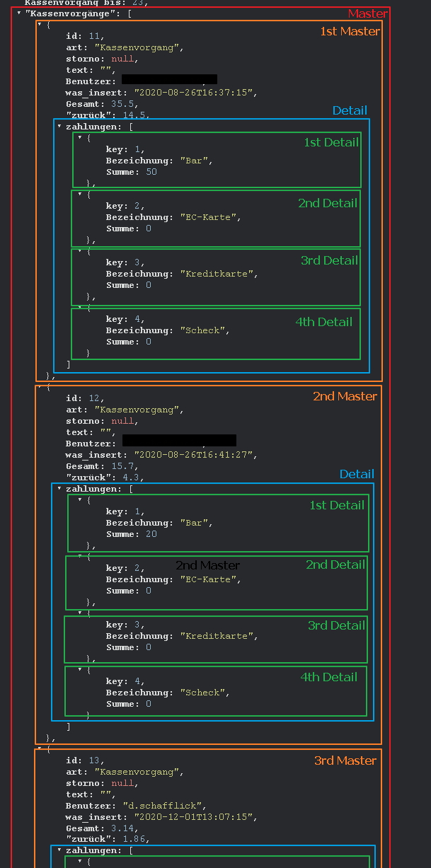Screen dimensions: 431x868
Task: Collapse the Summe 20 payment object
Action: [80, 500]
